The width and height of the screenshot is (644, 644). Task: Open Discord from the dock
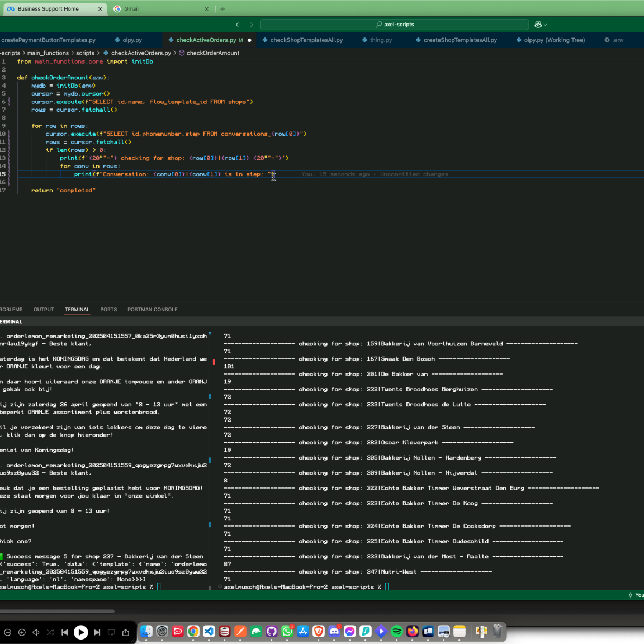[x=334, y=632]
